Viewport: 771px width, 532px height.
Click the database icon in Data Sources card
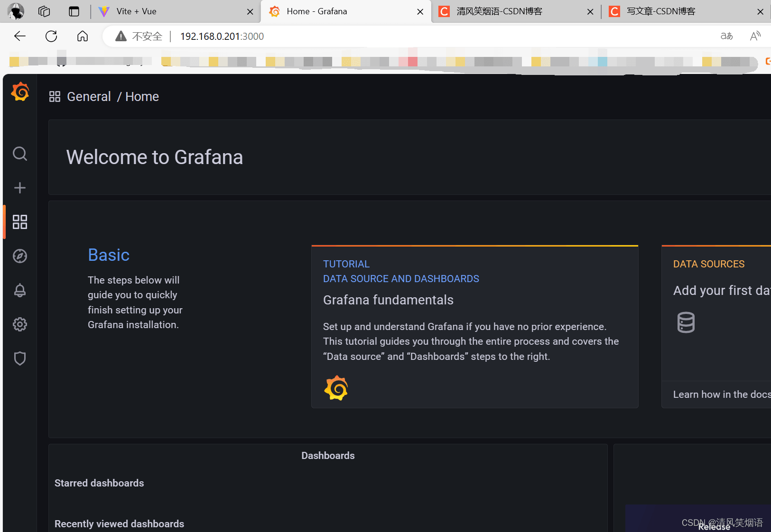[686, 322]
